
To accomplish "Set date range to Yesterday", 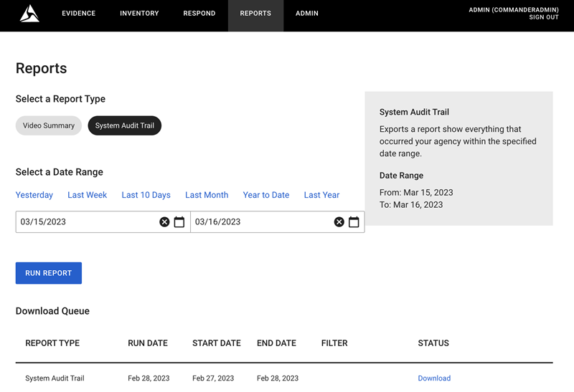I will pyautogui.click(x=34, y=195).
